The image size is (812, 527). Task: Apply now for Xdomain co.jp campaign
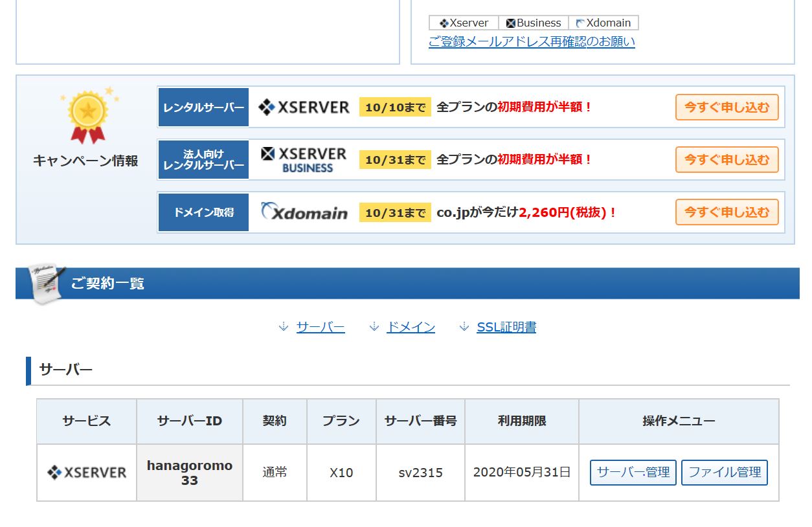pyautogui.click(x=727, y=212)
